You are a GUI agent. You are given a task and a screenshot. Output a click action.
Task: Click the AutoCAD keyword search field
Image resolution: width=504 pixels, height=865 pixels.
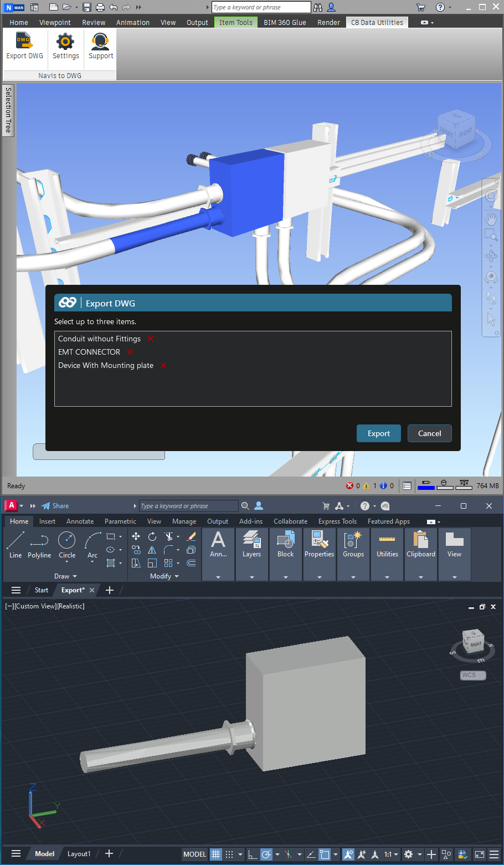[x=188, y=506]
